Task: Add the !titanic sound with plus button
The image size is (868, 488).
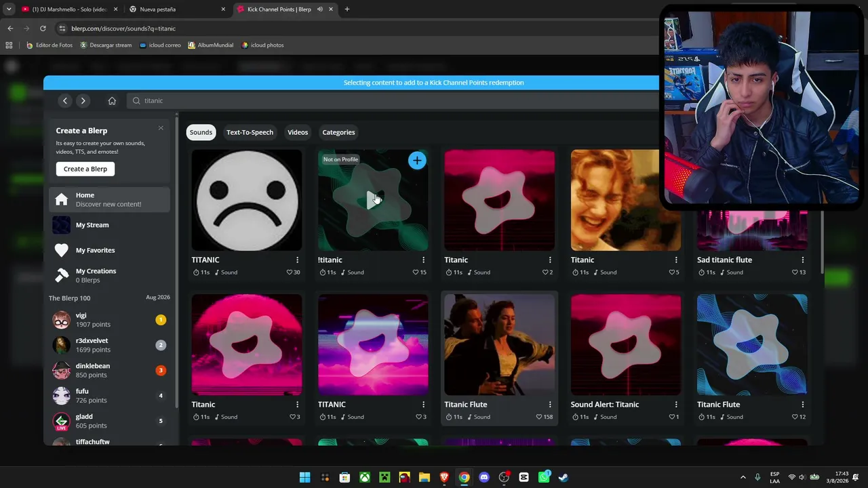Action: coord(417,161)
